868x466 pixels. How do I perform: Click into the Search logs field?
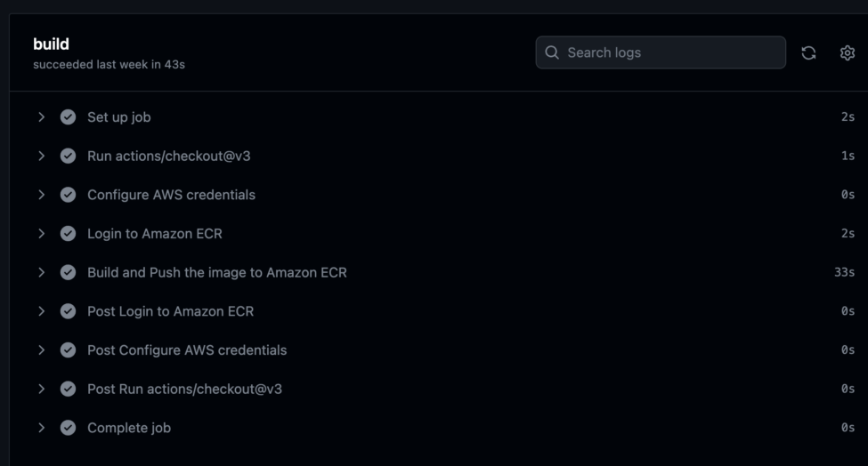tap(661, 52)
